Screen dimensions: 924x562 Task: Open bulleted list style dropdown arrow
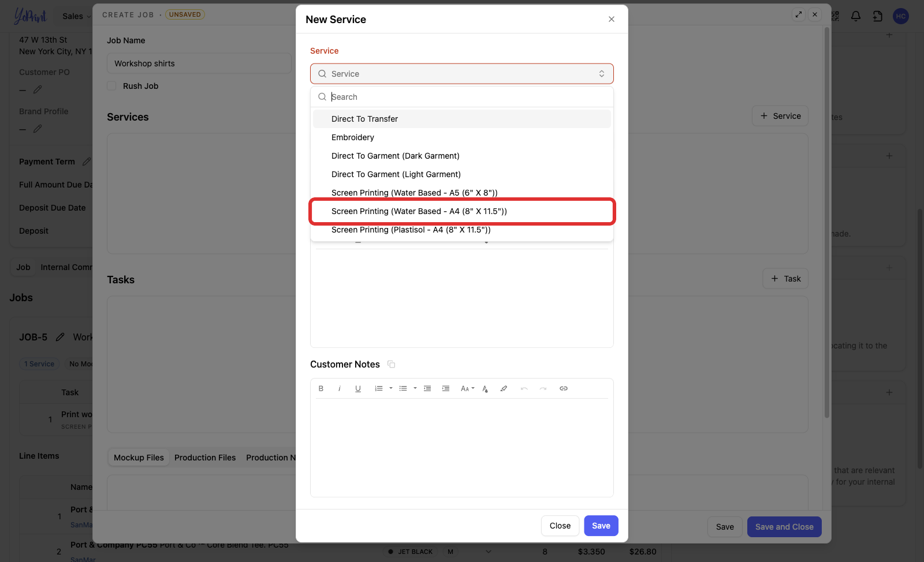coord(415,388)
